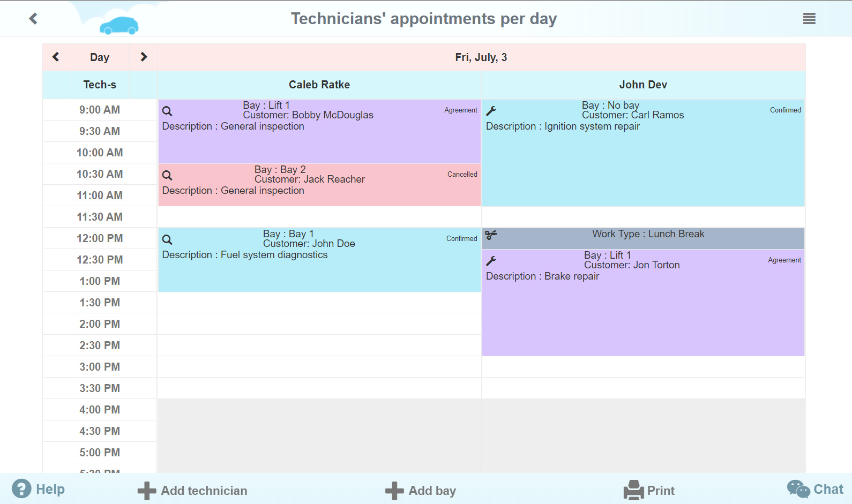Viewport: 852px width, 504px height.
Task: Select the Caleb Ratke column header
Action: [319, 85]
